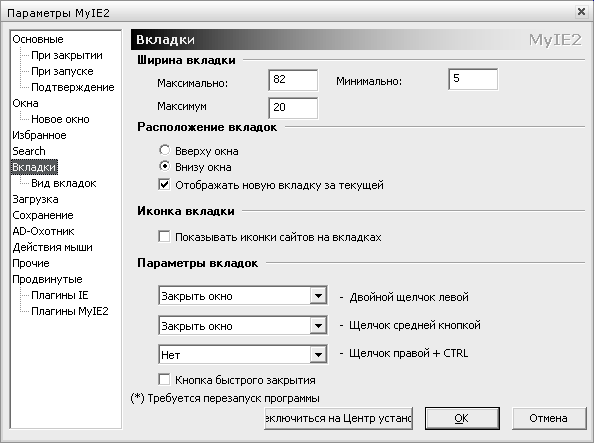Select "AD-Охотник" in the settings tree
The height and width of the screenshot is (443, 594).
(43, 231)
